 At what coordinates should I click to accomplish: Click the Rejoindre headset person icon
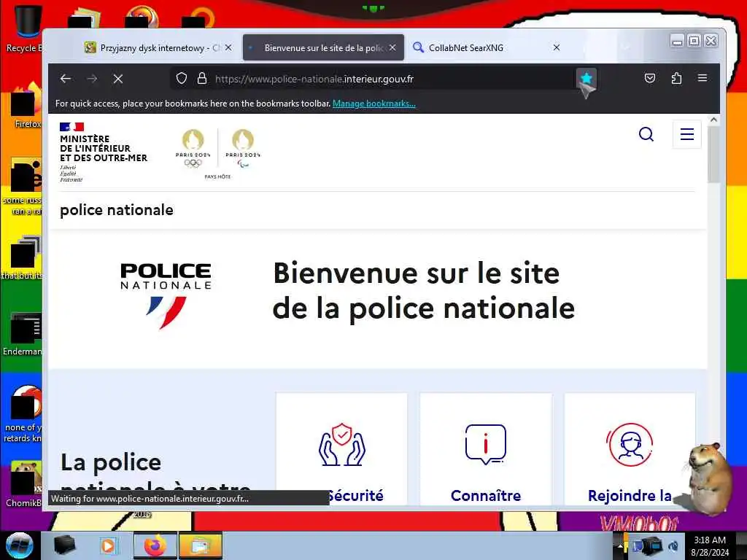click(x=630, y=445)
